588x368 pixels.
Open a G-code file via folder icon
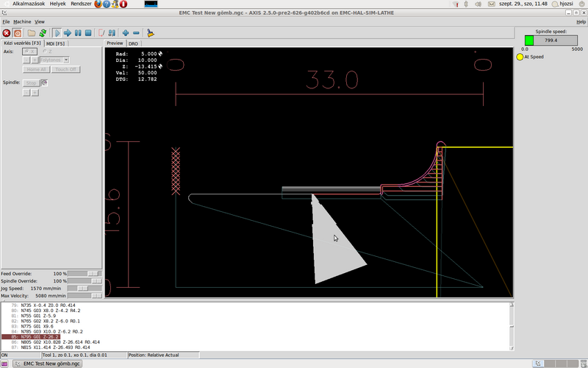32,33
